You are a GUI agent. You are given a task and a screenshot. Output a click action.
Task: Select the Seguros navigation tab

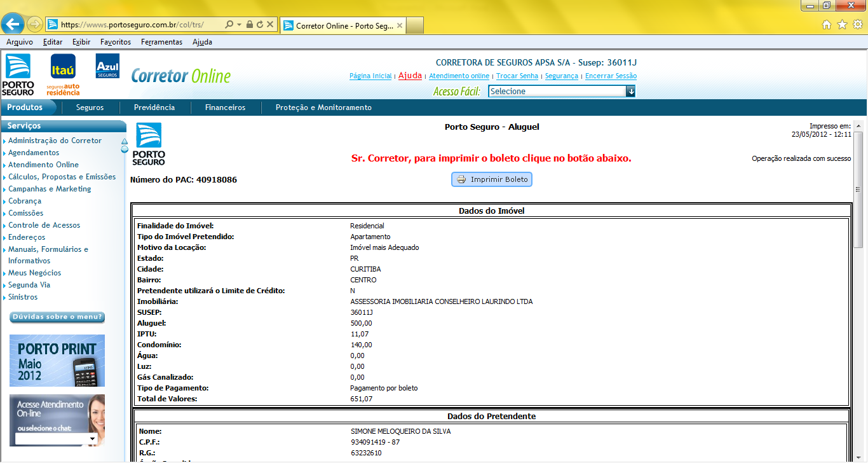tap(90, 107)
